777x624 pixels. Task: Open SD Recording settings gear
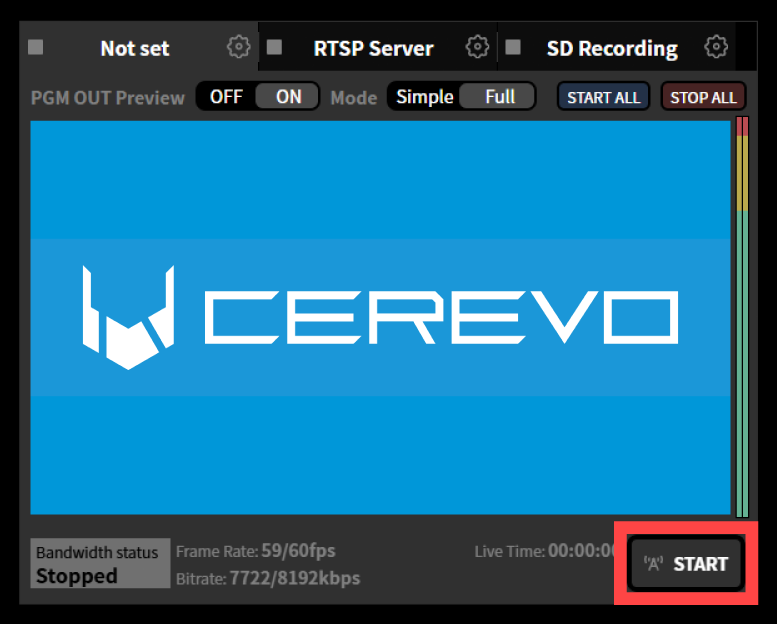[715, 47]
